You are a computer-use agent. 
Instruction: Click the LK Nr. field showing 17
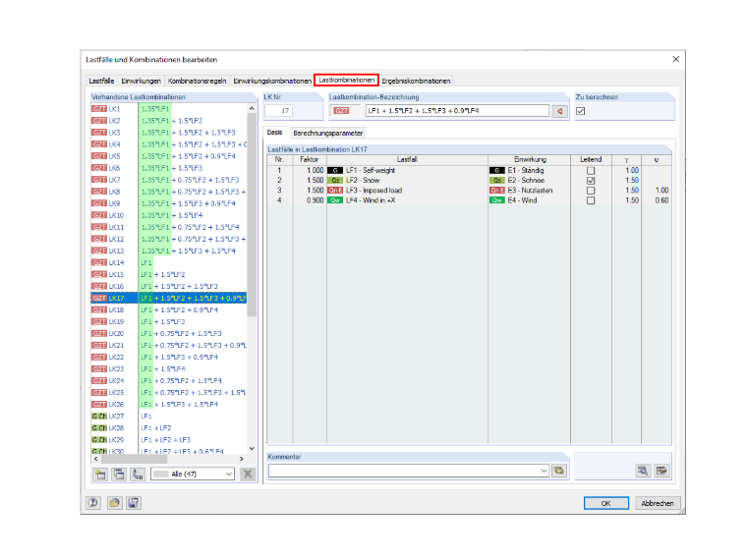pyautogui.click(x=278, y=111)
